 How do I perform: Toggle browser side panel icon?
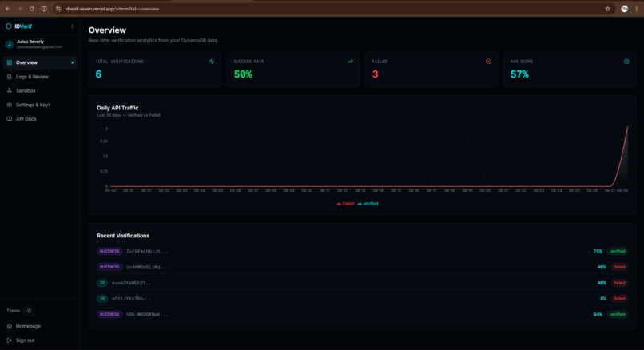tap(44, 9)
